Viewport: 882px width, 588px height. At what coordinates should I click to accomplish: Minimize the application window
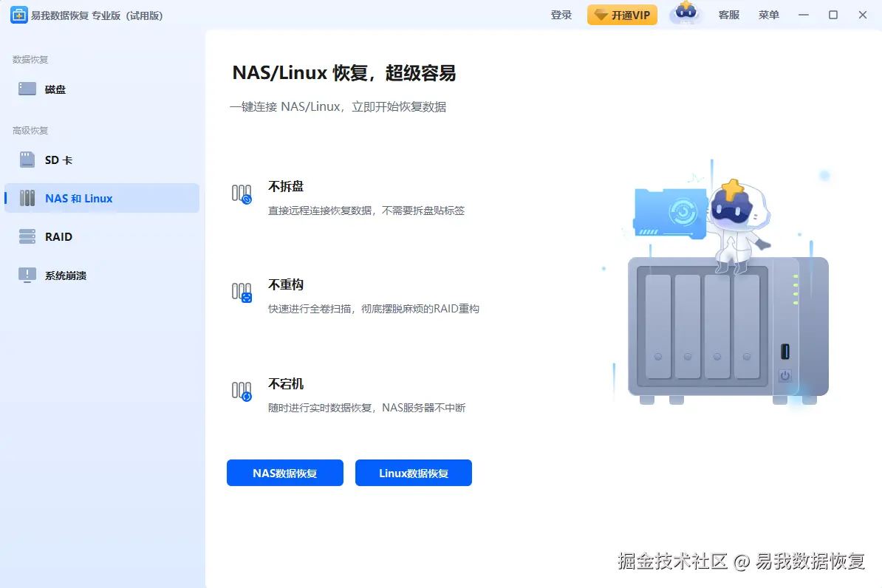[803, 16]
